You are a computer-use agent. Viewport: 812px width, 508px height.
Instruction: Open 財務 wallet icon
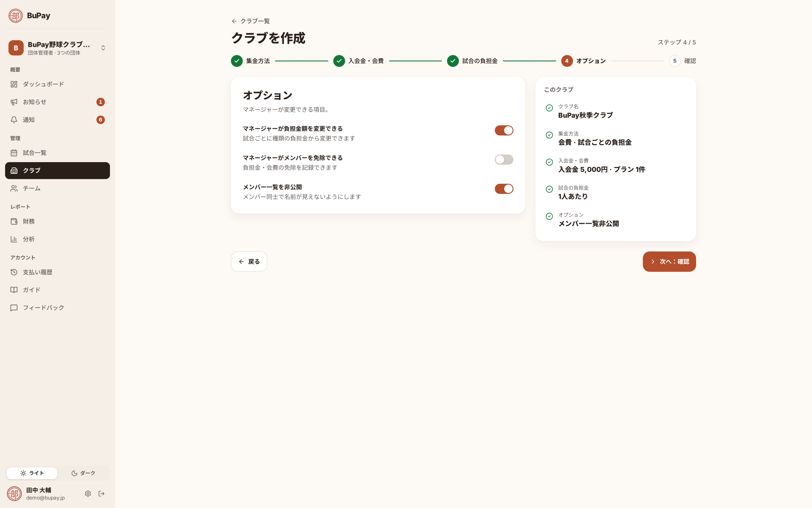coord(14,221)
